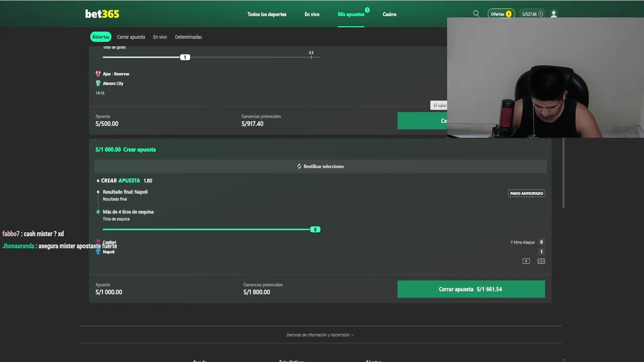The height and width of the screenshot is (362, 644).
Task: Click the S/1 800.00 potential winnings
Action: 257,292
